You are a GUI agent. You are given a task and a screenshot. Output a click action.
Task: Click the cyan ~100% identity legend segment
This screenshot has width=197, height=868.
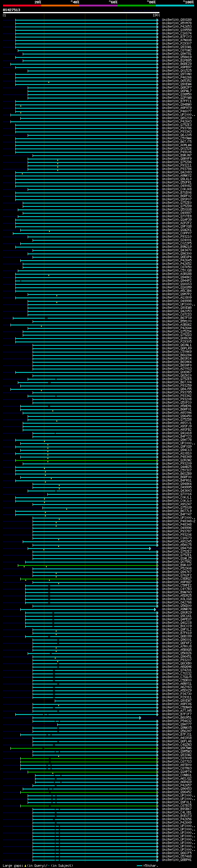pyautogui.click(x=175, y=6)
